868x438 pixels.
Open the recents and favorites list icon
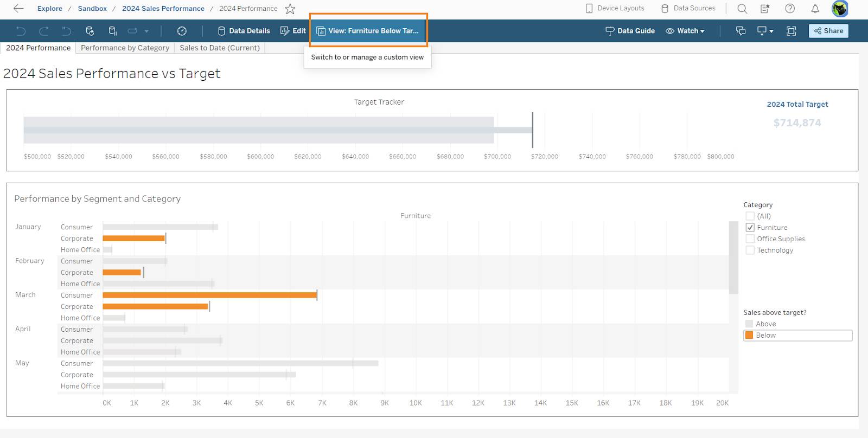(765, 9)
